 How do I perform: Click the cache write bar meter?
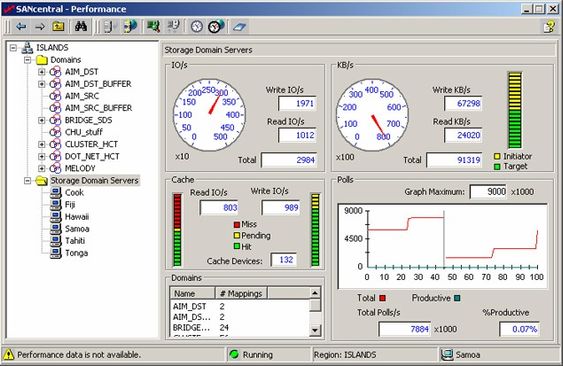coord(315,230)
